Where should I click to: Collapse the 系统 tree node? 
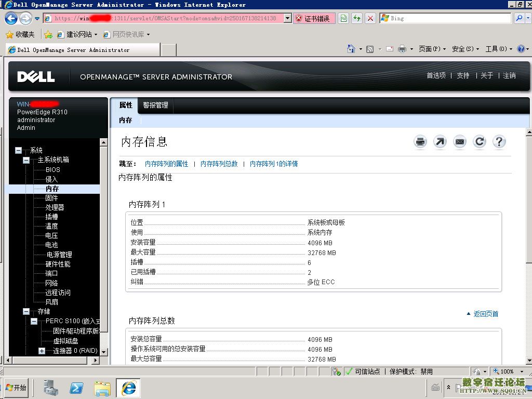(x=19, y=150)
